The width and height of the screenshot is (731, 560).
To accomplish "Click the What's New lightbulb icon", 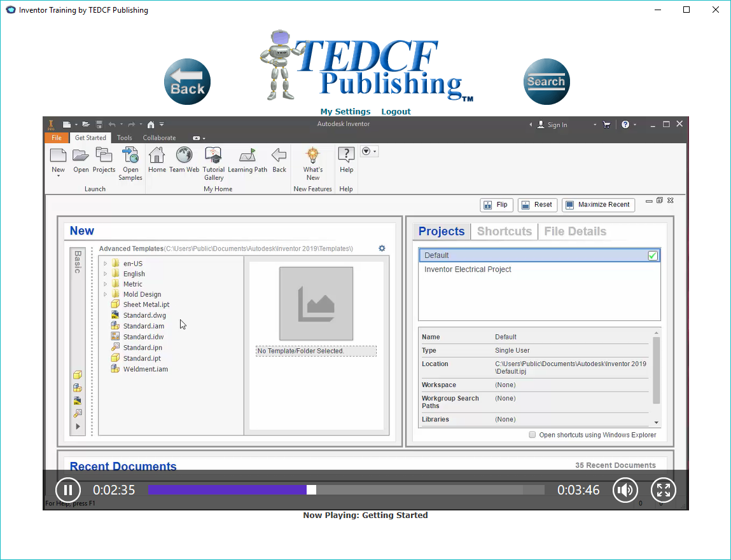I will click(x=313, y=154).
